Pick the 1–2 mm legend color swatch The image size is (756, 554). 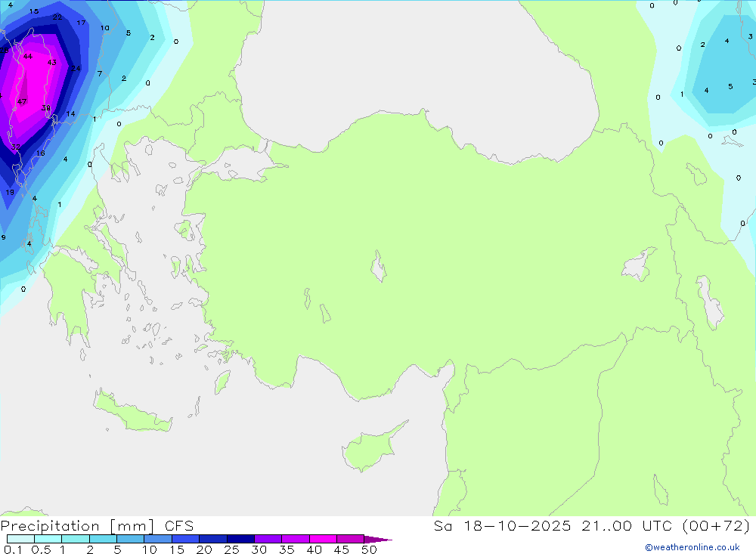point(76,539)
